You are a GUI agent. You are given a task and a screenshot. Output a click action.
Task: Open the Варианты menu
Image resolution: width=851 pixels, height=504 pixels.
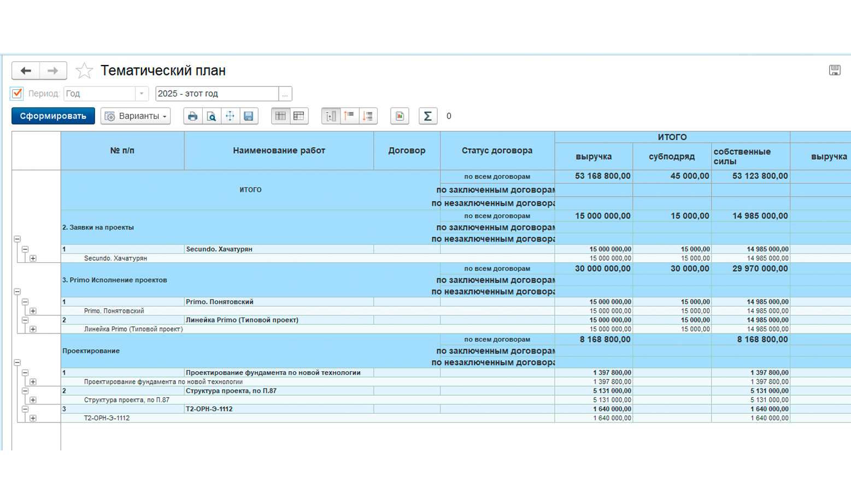pyautogui.click(x=136, y=116)
